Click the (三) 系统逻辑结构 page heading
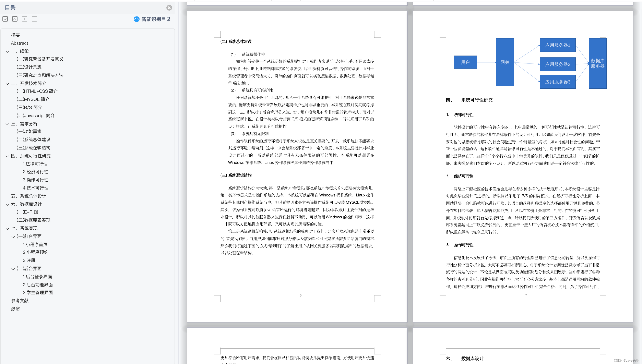This screenshot has height=364, width=642. pyautogui.click(x=236, y=175)
